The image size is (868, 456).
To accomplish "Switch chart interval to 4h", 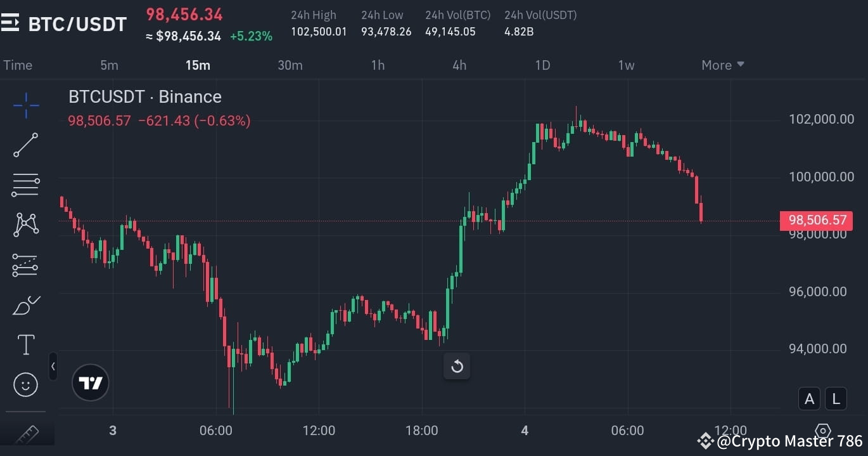I will 459,65.
